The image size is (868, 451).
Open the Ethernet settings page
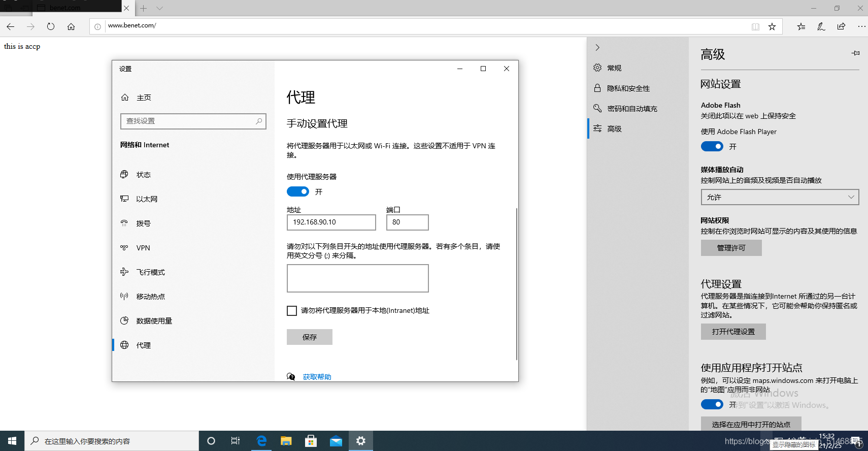click(x=193, y=199)
